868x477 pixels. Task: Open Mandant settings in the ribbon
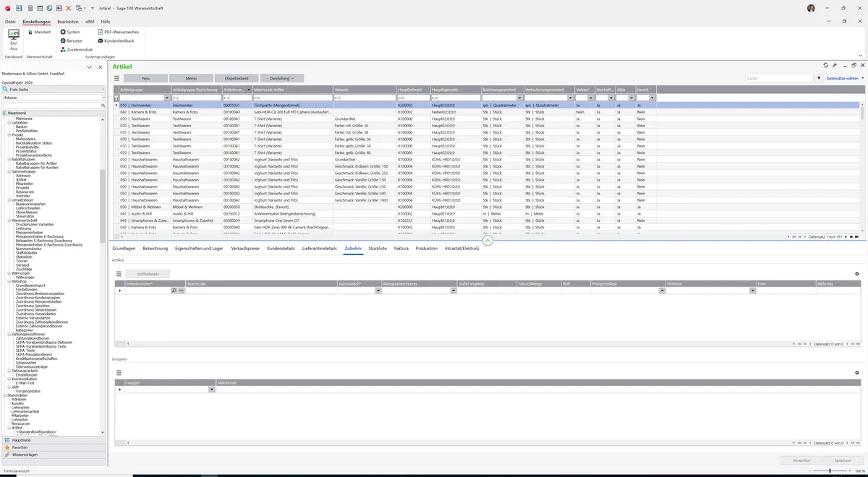click(38, 32)
